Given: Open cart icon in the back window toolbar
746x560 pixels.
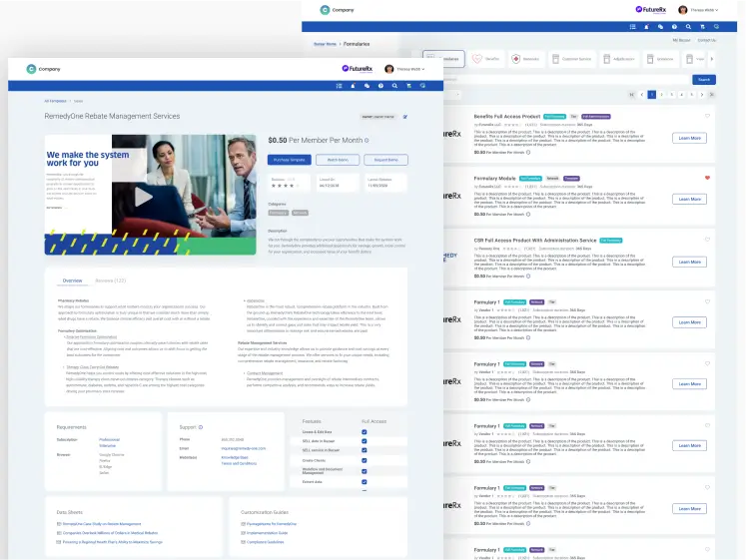Looking at the screenshot, I should tap(702, 27).
